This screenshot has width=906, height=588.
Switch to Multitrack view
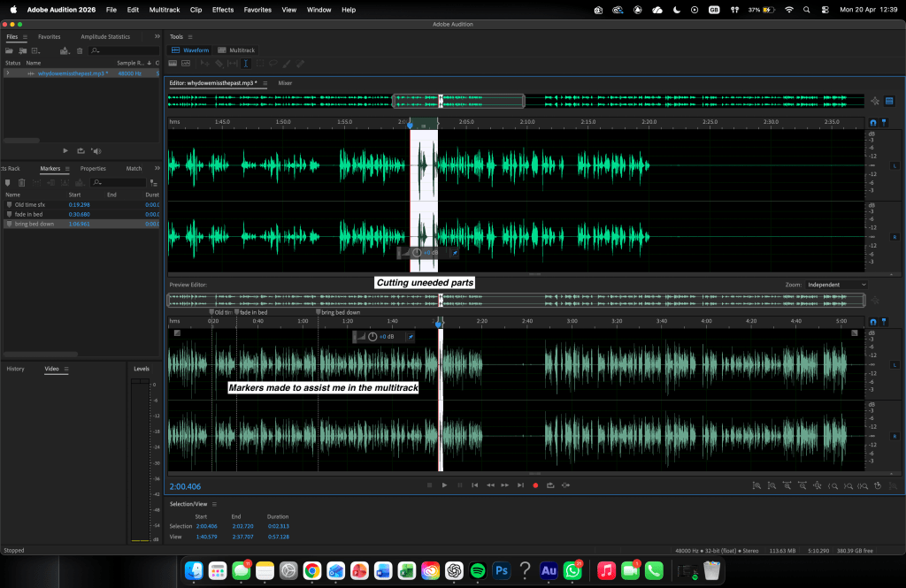pyautogui.click(x=236, y=50)
